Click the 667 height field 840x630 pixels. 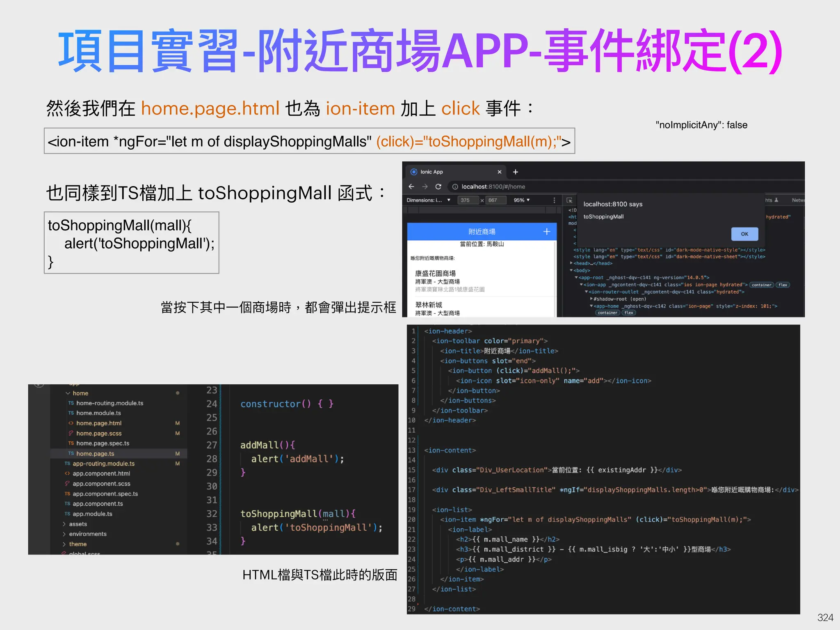pos(495,200)
